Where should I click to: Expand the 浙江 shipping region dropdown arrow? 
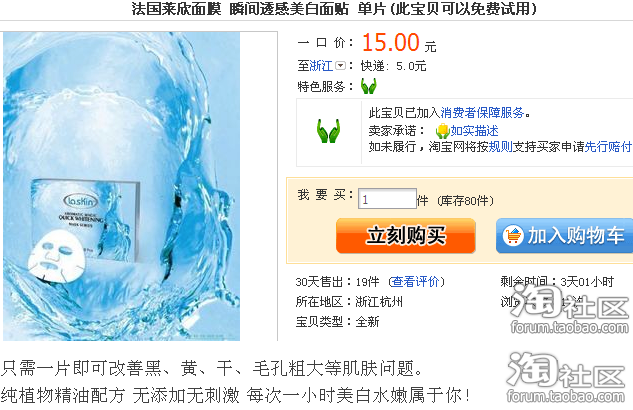341,65
